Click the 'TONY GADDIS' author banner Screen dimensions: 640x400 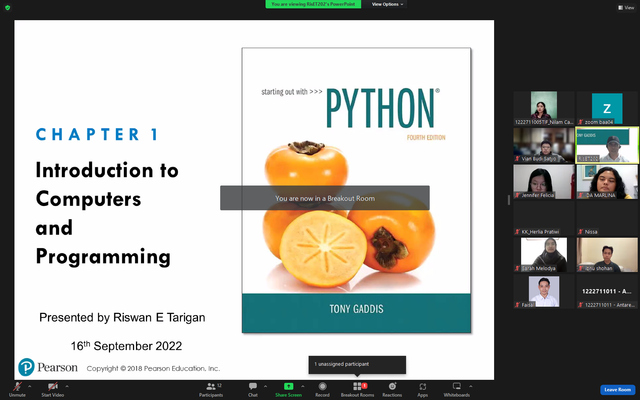[356, 313]
